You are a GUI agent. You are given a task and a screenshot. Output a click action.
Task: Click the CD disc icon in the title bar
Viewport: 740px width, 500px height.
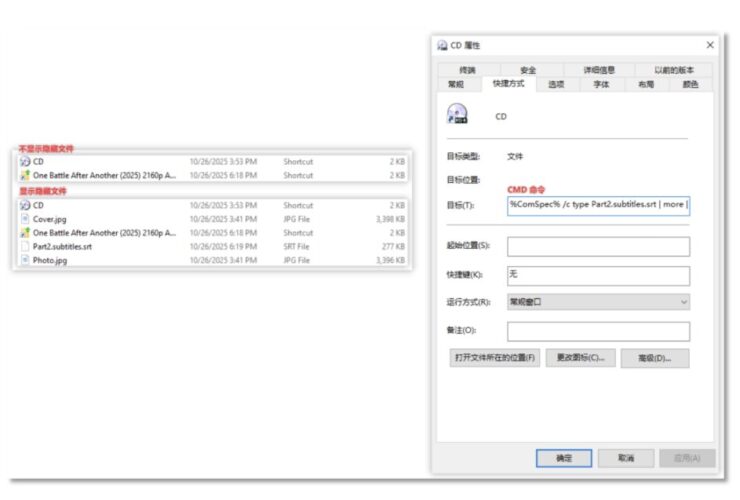pos(442,45)
